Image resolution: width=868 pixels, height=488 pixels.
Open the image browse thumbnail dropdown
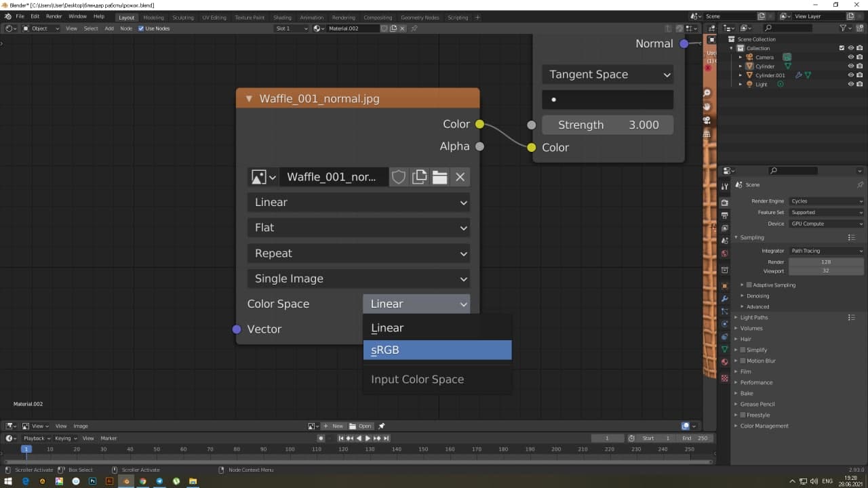(263, 177)
